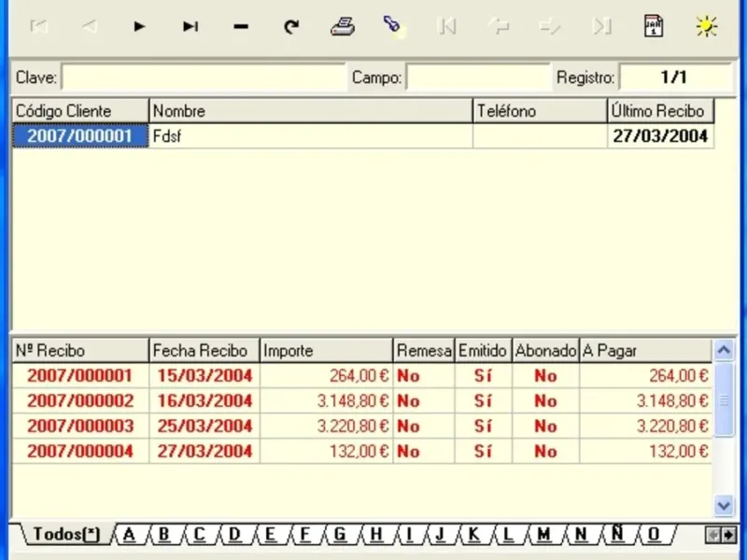The width and height of the screenshot is (747, 560).
Task: Select client code 2007/000001 cell
Action: click(80, 136)
